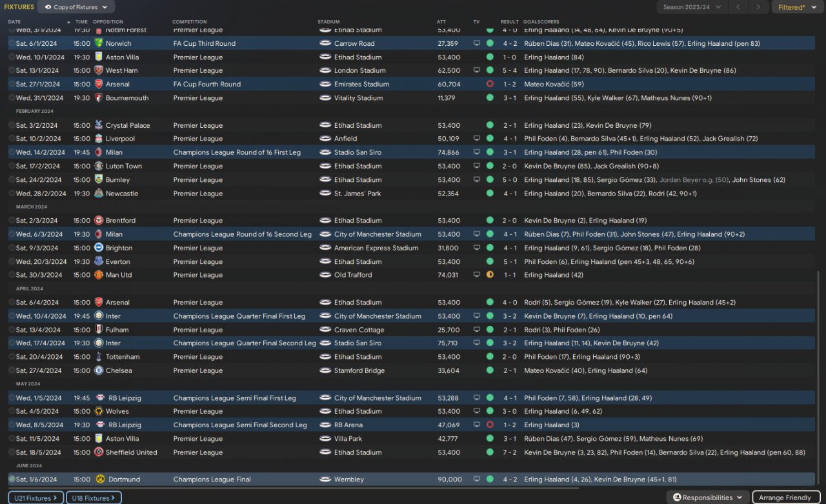Viewport: 826px width, 504px height.
Task: Open the St. James' Park stadium link
Action: pos(358,194)
